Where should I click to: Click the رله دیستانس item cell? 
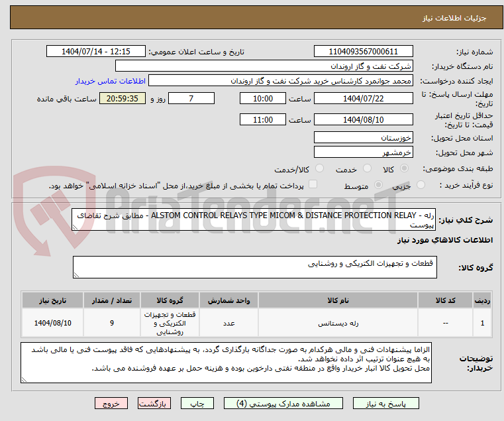[338, 323]
